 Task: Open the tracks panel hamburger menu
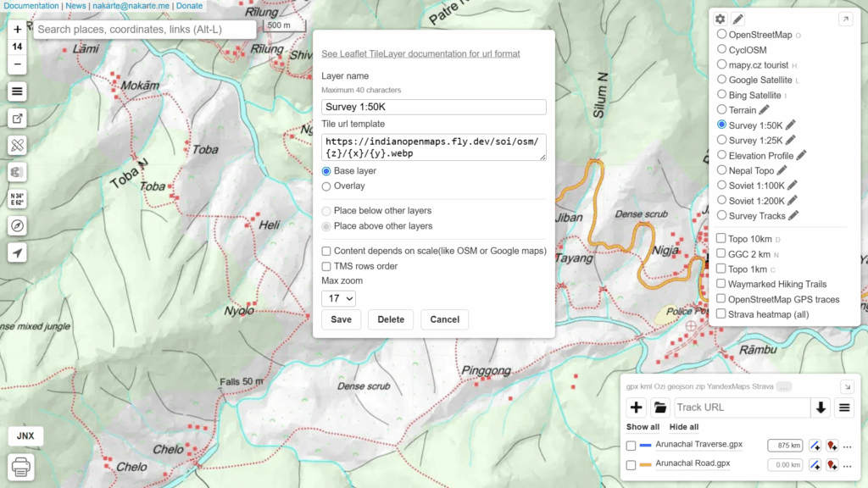(844, 408)
